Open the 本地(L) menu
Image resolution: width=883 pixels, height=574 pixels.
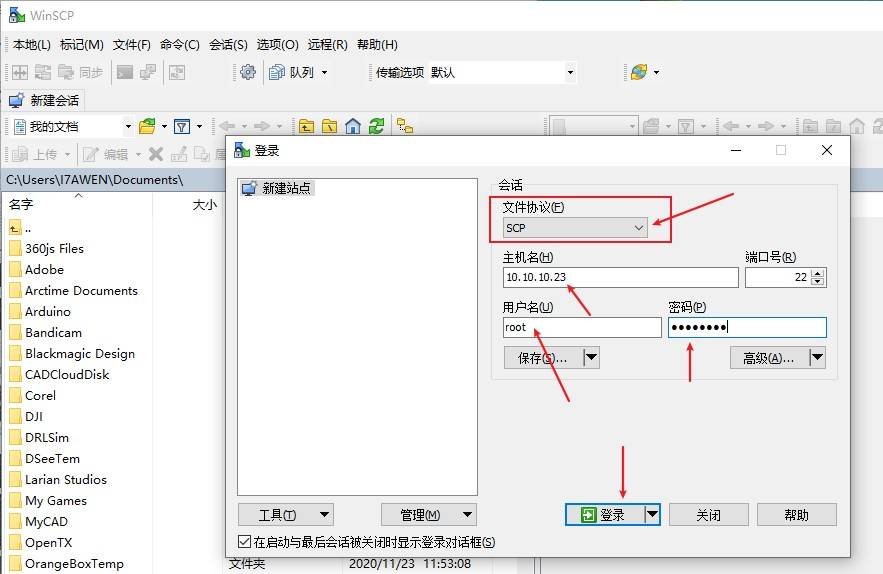(x=32, y=45)
